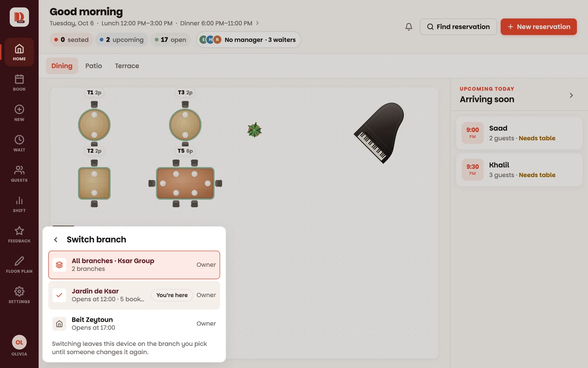The height and width of the screenshot is (368, 588).
Task: Click Olivia's OL avatar
Action: [19, 342]
